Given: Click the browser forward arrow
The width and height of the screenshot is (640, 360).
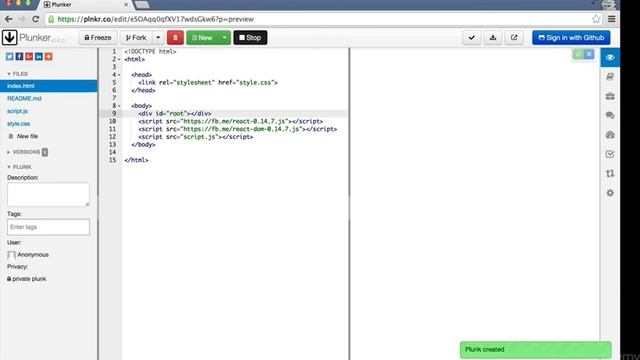Looking at the screenshot, I should pos(22,19).
